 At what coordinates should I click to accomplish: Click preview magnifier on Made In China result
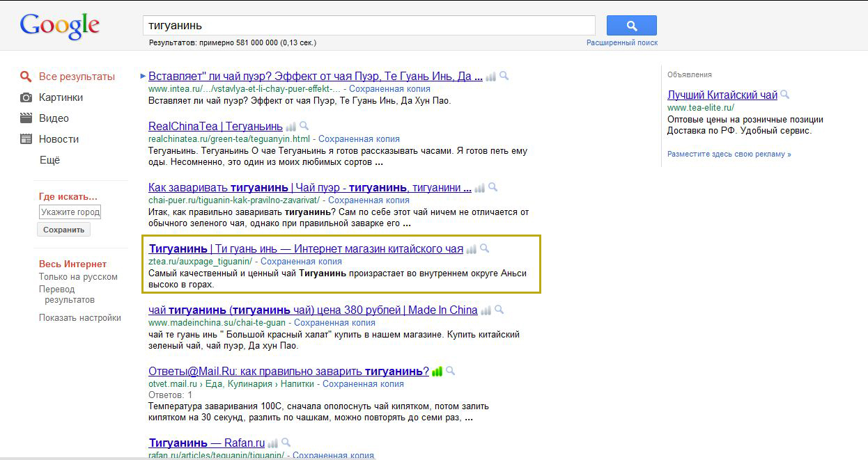click(x=499, y=310)
